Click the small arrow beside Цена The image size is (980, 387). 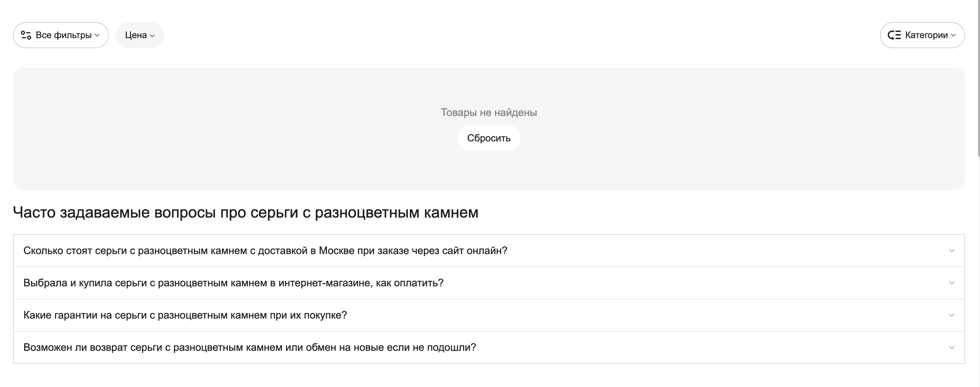coord(152,36)
